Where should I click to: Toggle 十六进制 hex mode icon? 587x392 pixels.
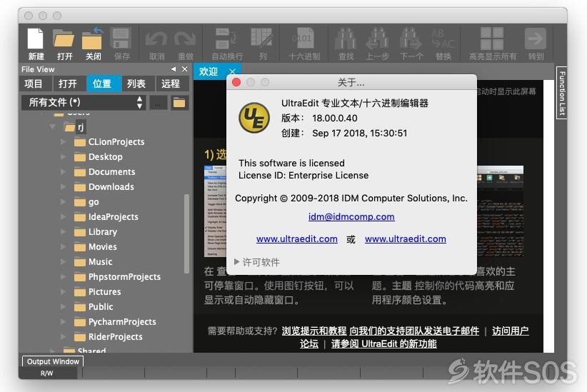point(303,39)
